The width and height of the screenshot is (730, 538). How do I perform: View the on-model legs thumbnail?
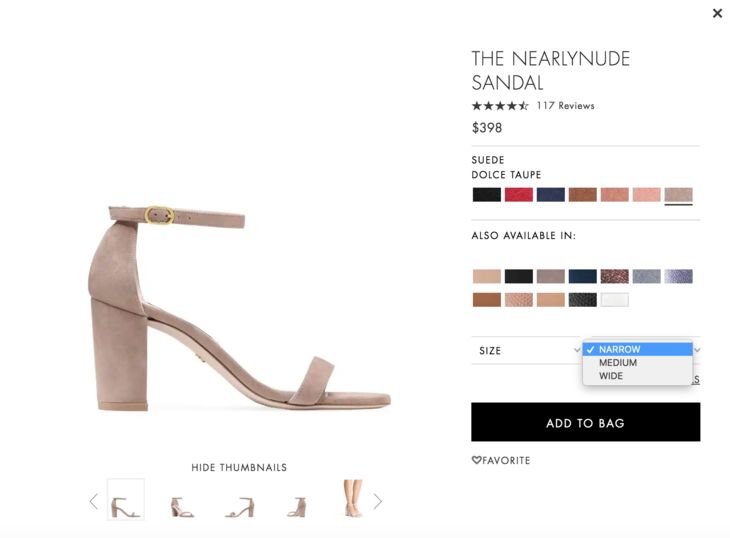pyautogui.click(x=352, y=499)
